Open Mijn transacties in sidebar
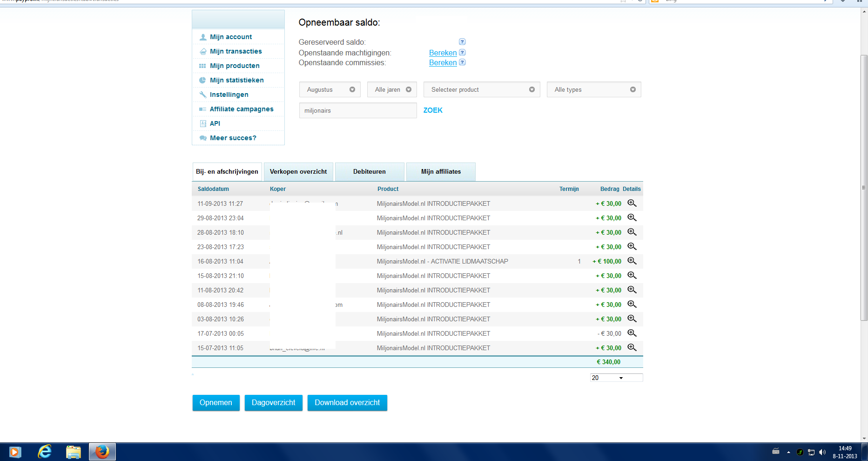 tap(236, 51)
